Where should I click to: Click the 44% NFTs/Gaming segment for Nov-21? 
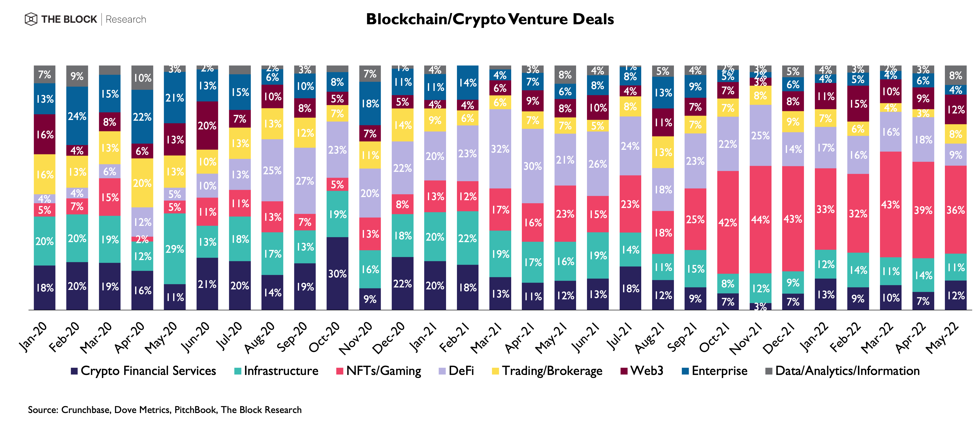pos(760,219)
